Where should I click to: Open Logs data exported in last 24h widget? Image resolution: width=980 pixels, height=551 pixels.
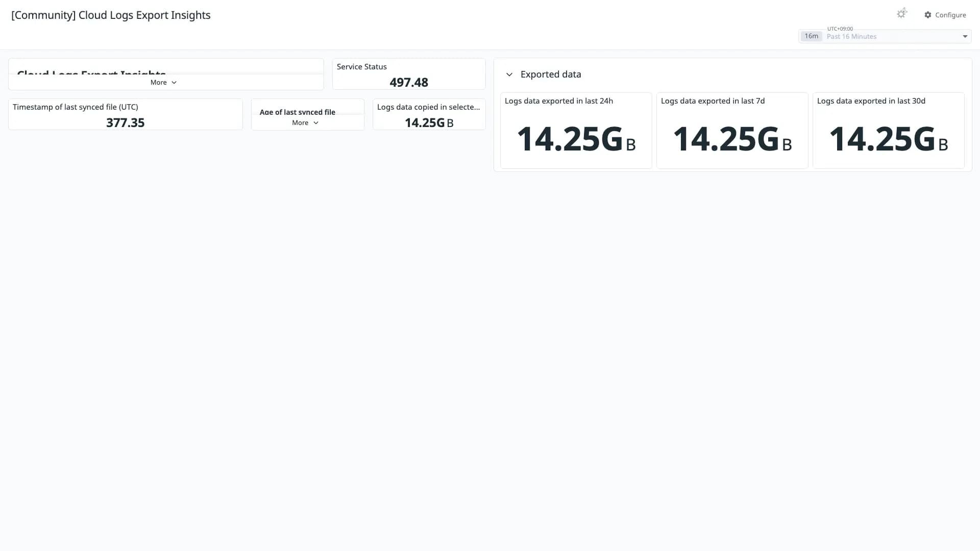(576, 131)
